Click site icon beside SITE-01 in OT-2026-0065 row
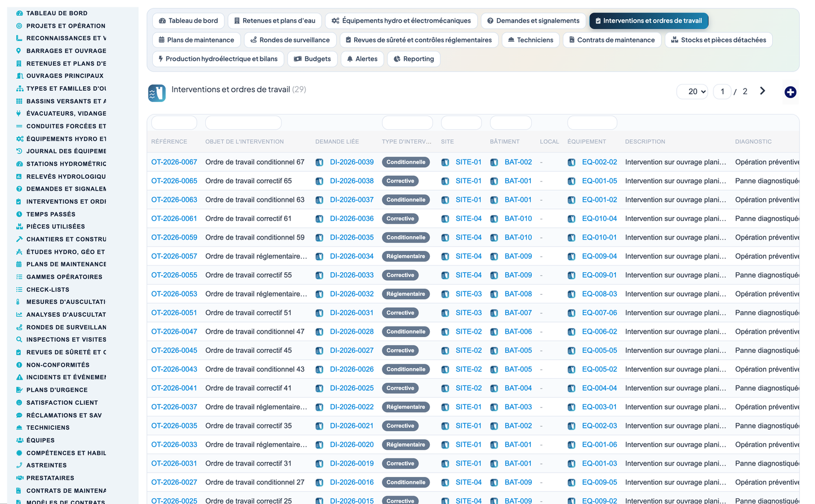Screen dimensions: 815x504 pyautogui.click(x=445, y=181)
